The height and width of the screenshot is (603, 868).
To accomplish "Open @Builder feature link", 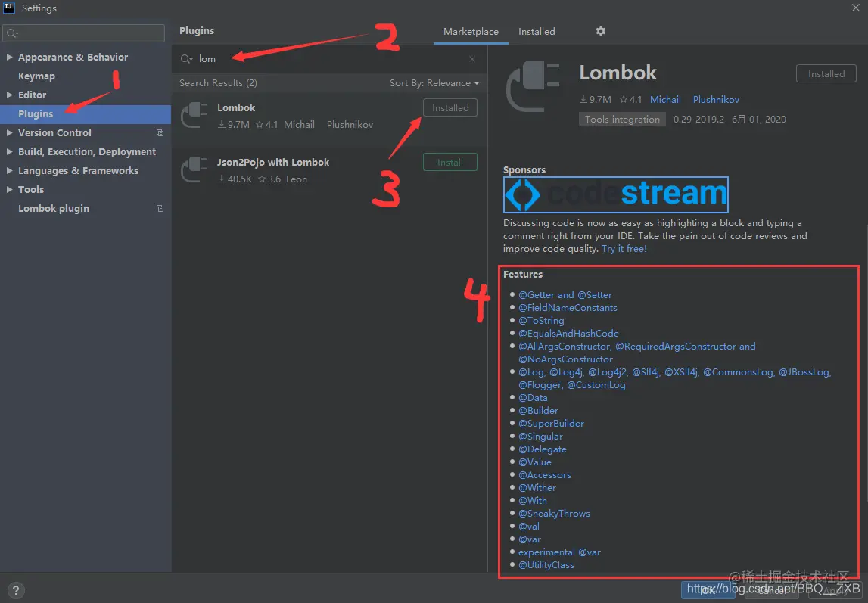I will point(538,411).
